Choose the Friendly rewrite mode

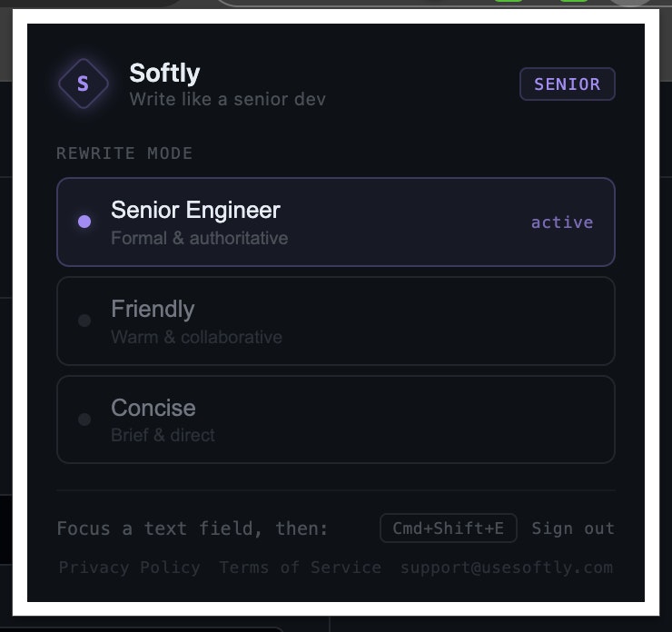[336, 321]
